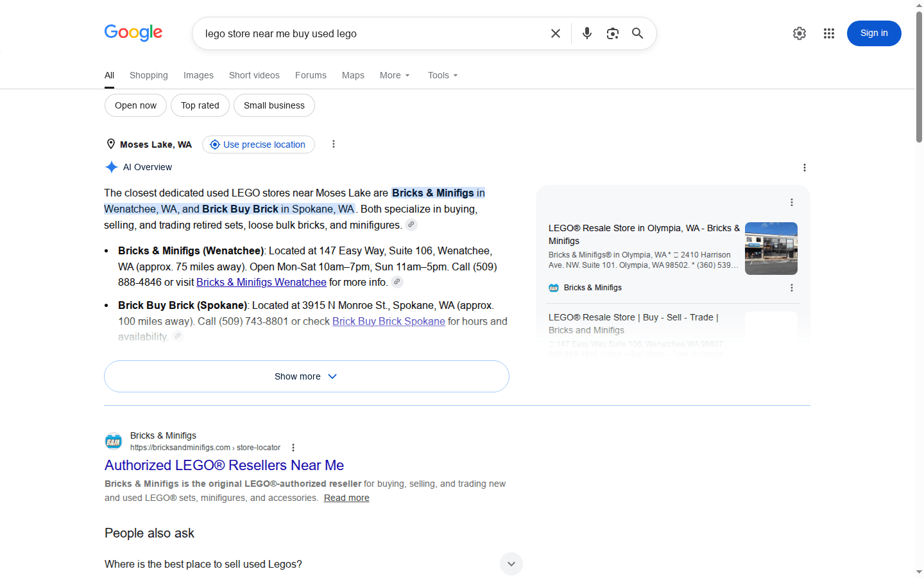Open the Google apps grid icon
The height and width of the screenshot is (578, 924).
click(x=829, y=33)
